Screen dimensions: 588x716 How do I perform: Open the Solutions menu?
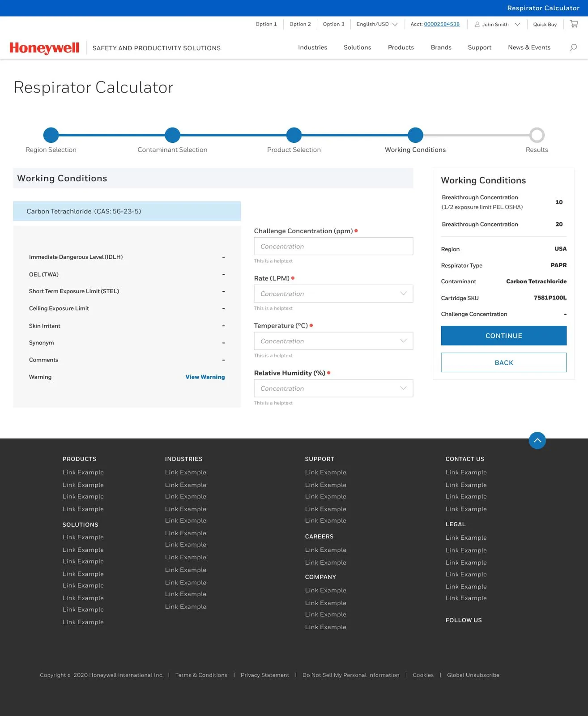pyautogui.click(x=357, y=47)
